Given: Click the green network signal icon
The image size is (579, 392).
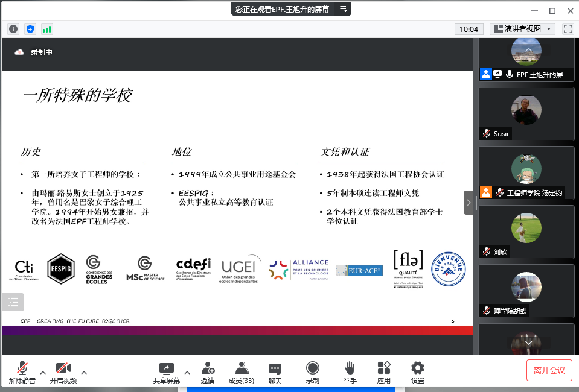Looking at the screenshot, I should pos(46,29).
